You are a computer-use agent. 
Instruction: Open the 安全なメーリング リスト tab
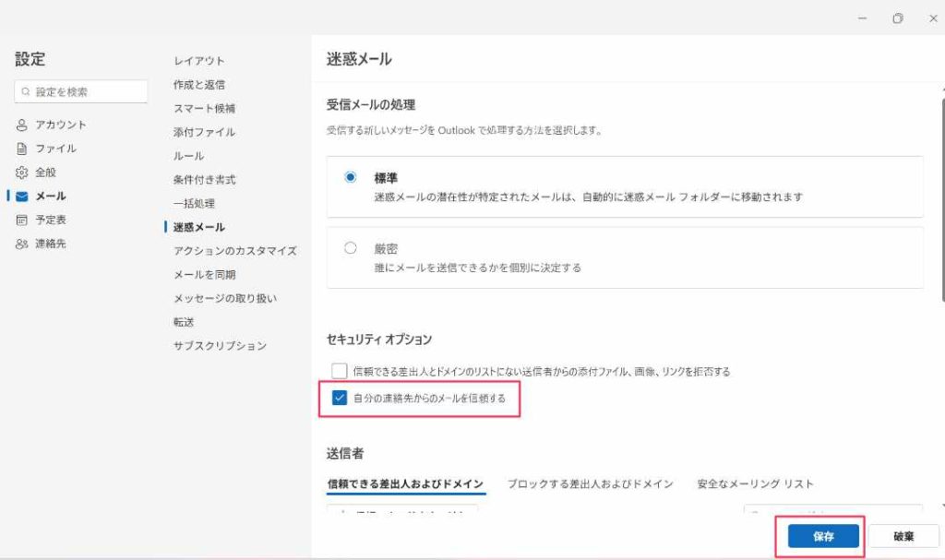pyautogui.click(x=755, y=483)
